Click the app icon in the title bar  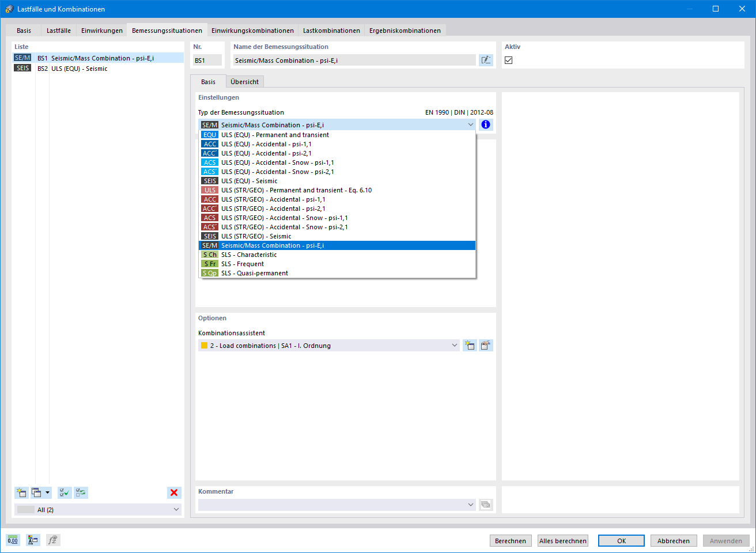point(9,9)
